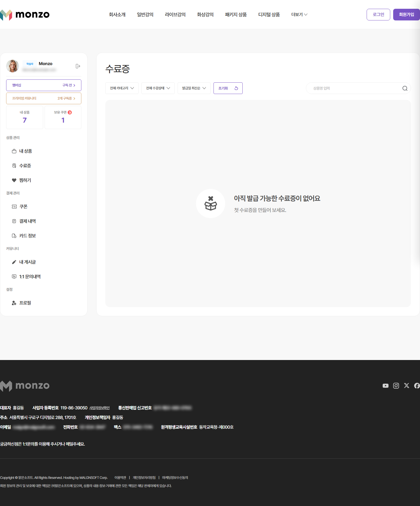Click the pencil icon next to 내 게시글

tap(14, 262)
